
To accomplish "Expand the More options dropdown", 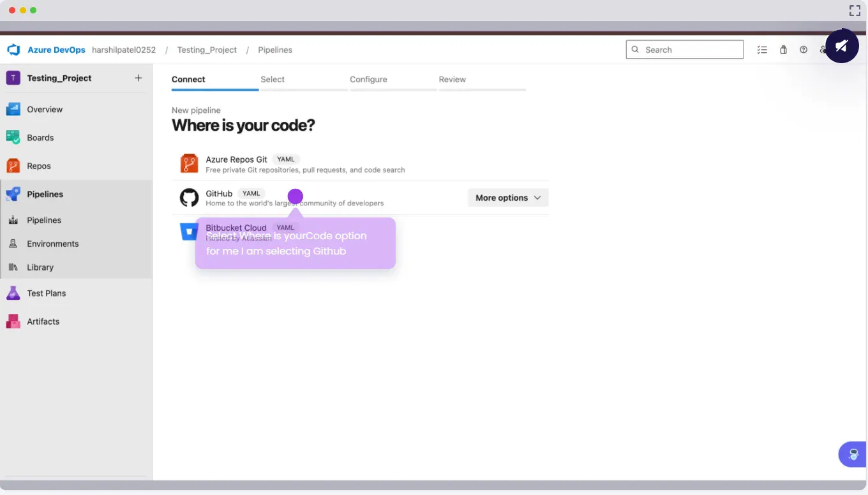I will (x=508, y=198).
